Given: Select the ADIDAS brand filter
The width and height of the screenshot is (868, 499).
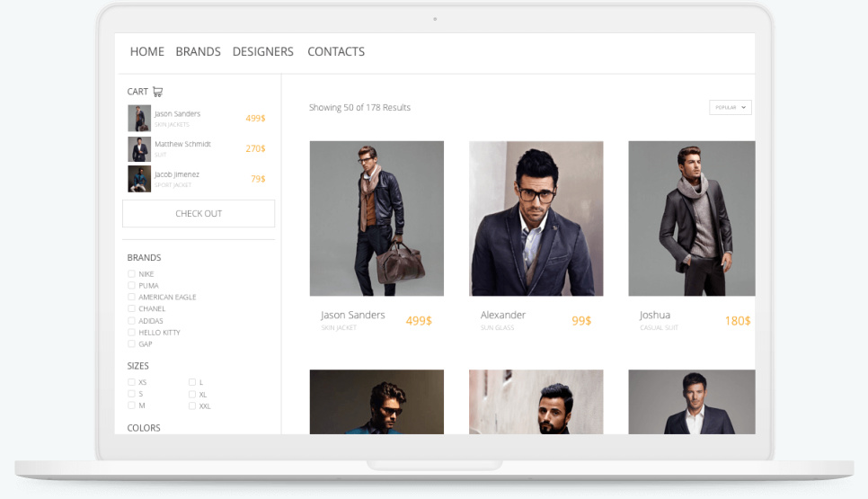Looking at the screenshot, I should point(131,321).
